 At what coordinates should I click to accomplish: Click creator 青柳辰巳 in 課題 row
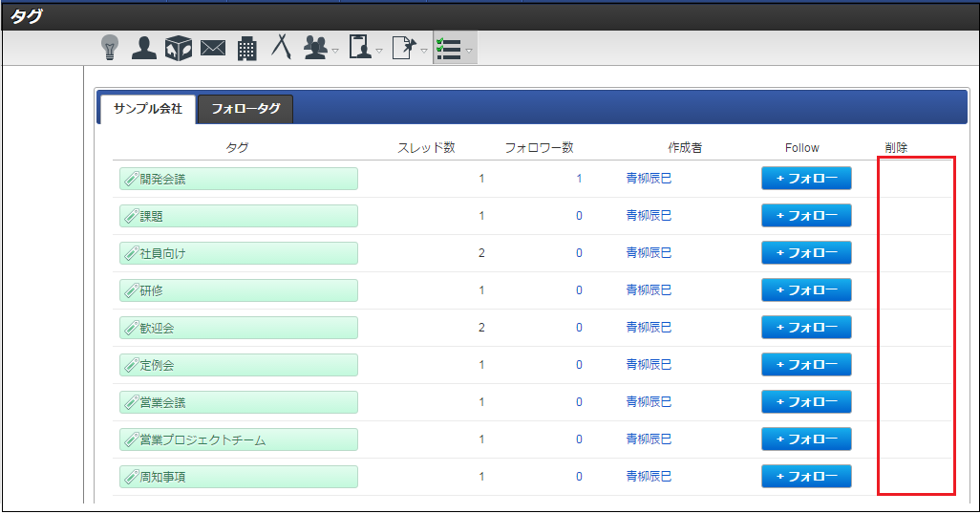649,216
